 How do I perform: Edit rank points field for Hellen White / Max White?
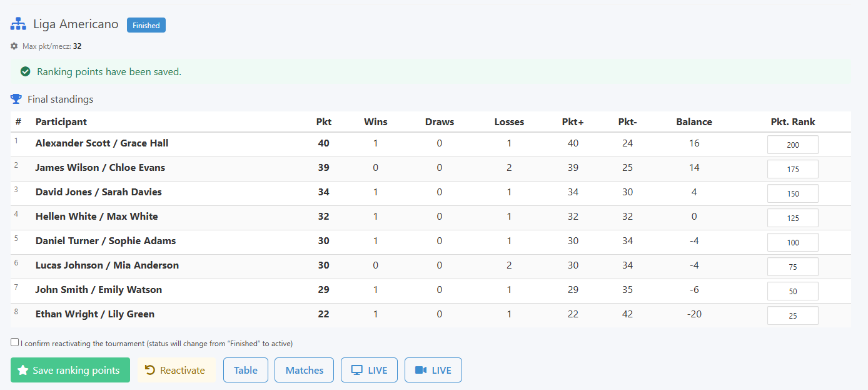(x=793, y=218)
